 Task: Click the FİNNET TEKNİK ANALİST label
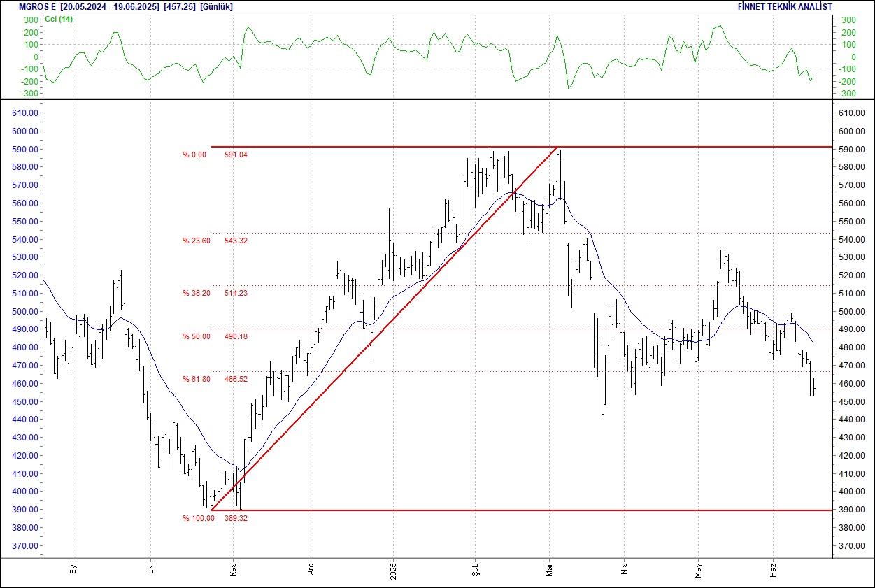tap(785, 6)
